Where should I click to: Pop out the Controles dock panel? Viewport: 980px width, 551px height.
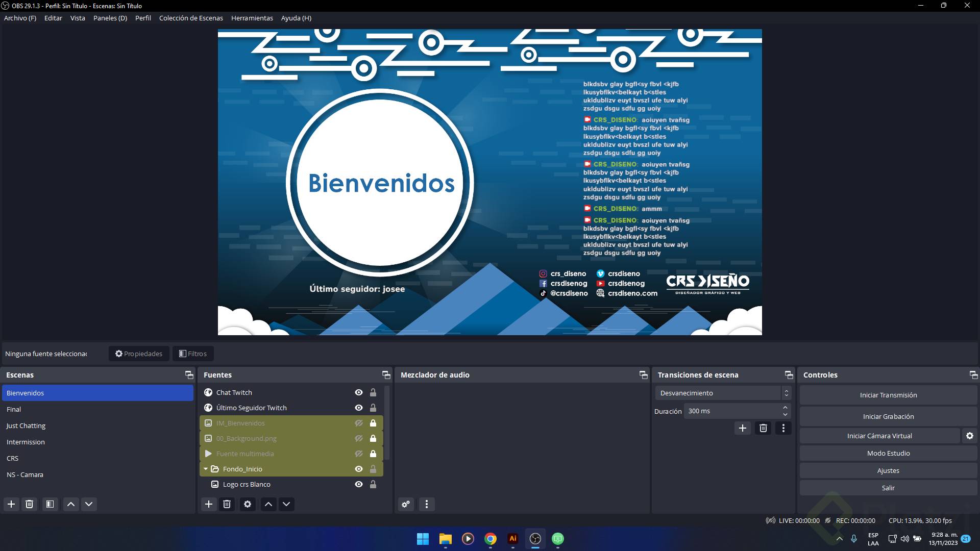pyautogui.click(x=973, y=375)
